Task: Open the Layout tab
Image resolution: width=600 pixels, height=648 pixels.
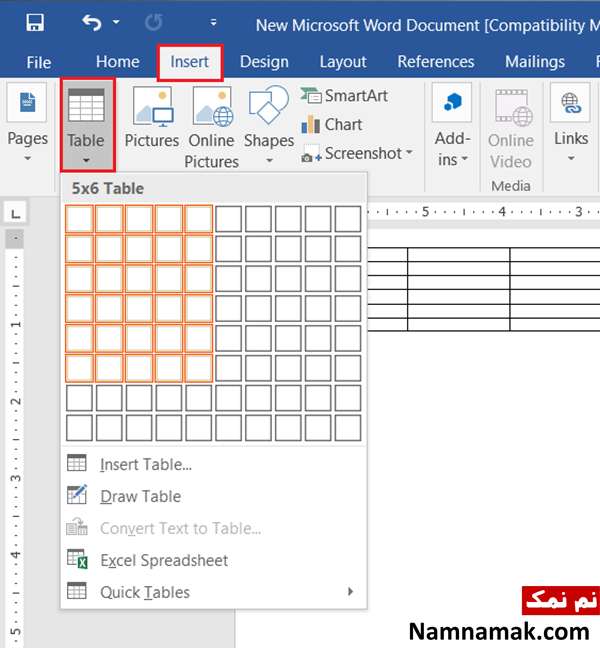Action: (x=343, y=62)
